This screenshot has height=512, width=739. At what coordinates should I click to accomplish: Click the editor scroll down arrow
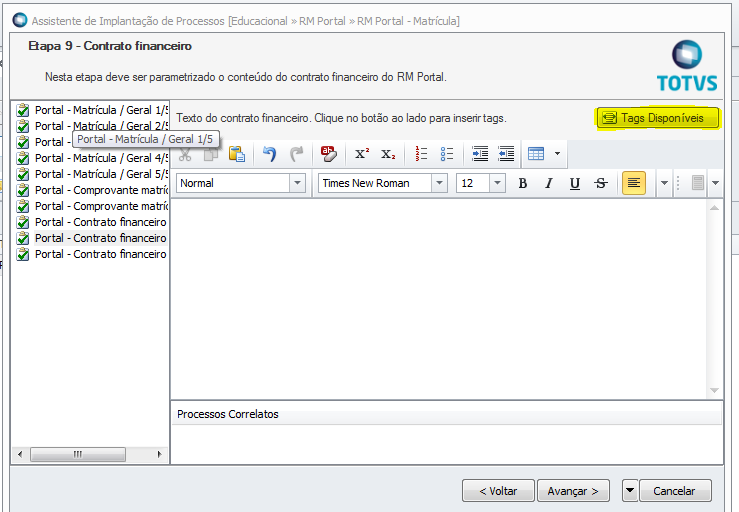(714, 390)
